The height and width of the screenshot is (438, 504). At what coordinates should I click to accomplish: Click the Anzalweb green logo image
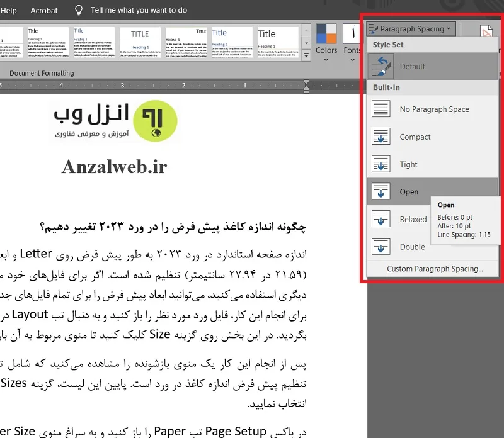[155, 121]
